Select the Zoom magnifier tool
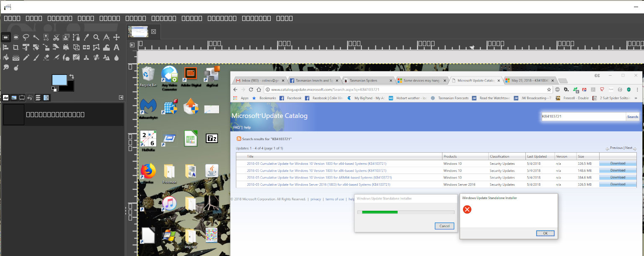Image resolution: width=644 pixels, height=256 pixels. point(96,37)
